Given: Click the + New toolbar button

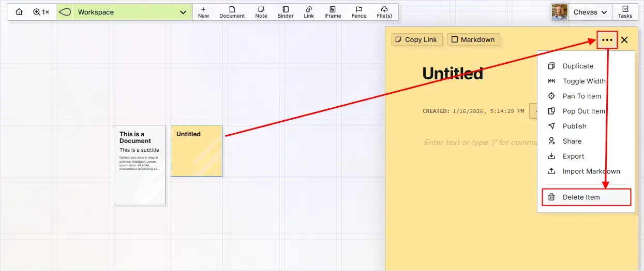Looking at the screenshot, I should tap(203, 12).
